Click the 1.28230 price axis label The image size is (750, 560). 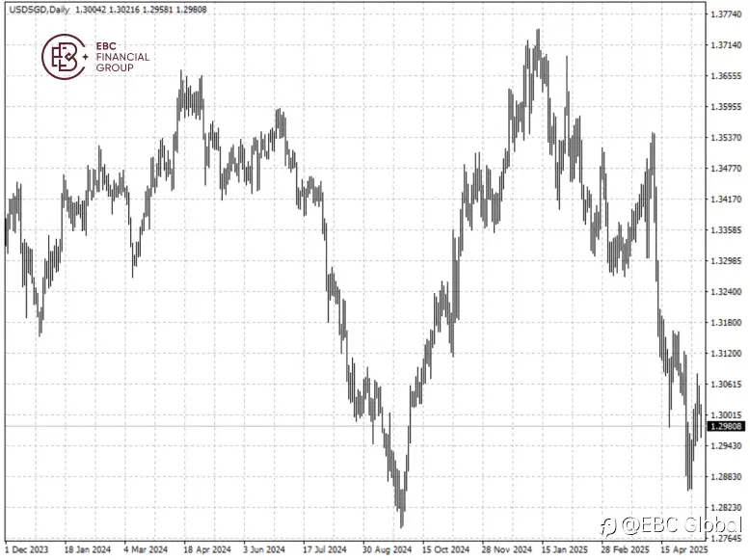[x=726, y=507]
